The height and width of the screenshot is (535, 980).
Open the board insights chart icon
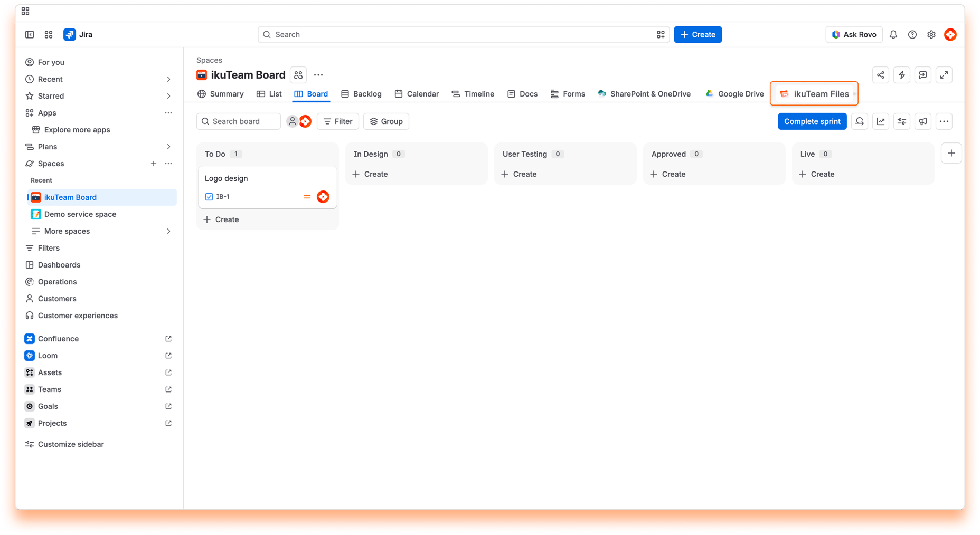pos(881,121)
